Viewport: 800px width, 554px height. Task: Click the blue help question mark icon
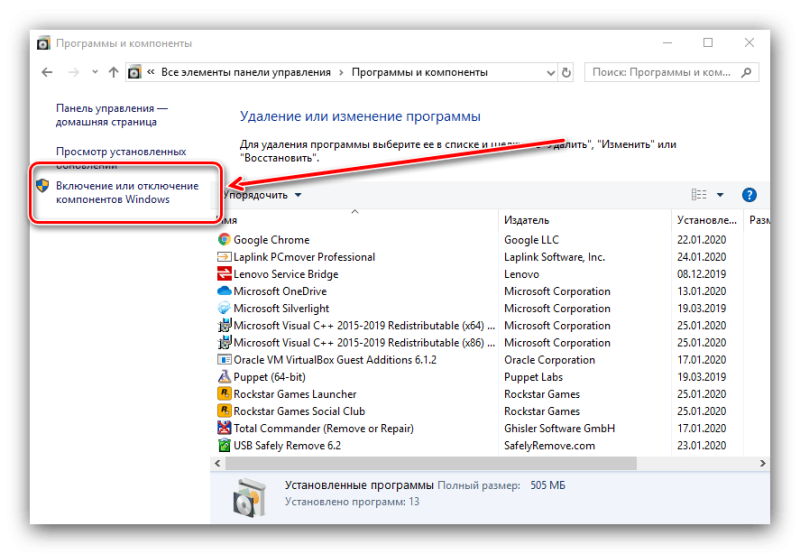pyautogui.click(x=749, y=195)
